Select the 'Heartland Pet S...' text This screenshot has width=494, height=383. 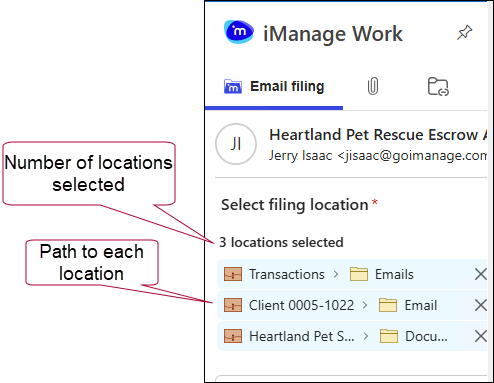(x=302, y=336)
